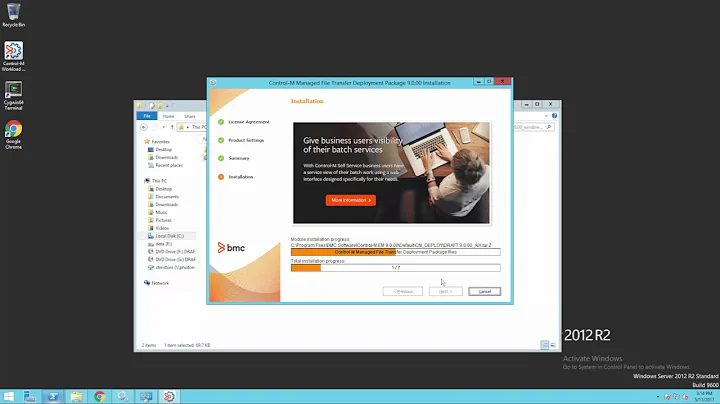This screenshot has width=720, height=404.
Task: Click the taskbar clock
Action: (704, 397)
